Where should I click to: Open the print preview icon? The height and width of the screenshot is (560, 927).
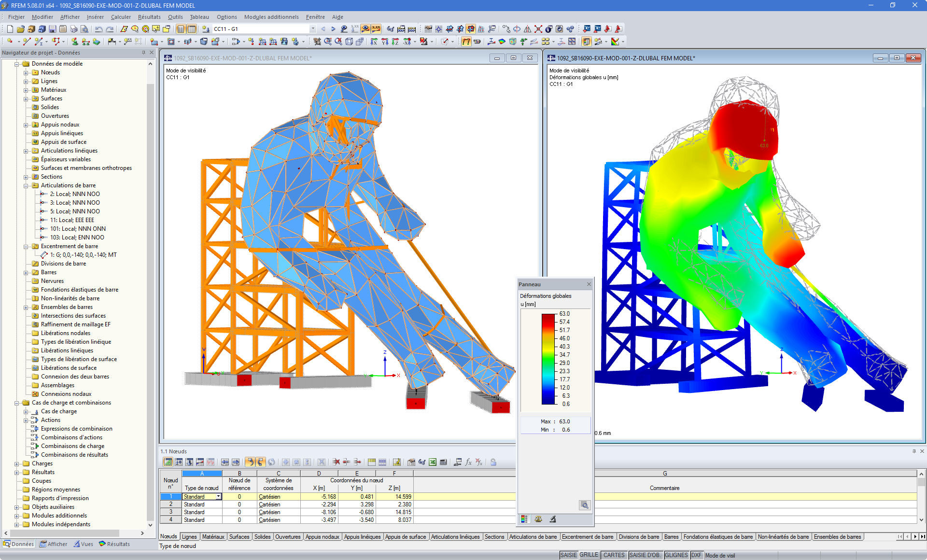[x=84, y=28]
